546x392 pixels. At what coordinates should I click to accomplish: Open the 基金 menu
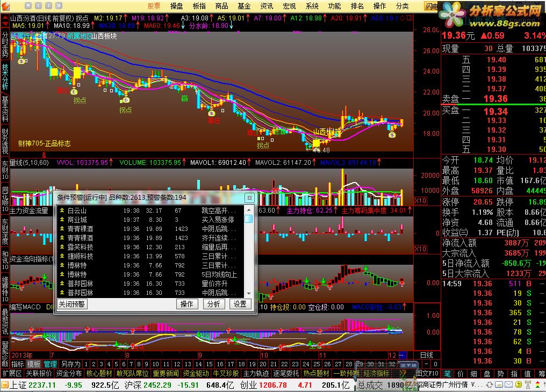pos(244,6)
